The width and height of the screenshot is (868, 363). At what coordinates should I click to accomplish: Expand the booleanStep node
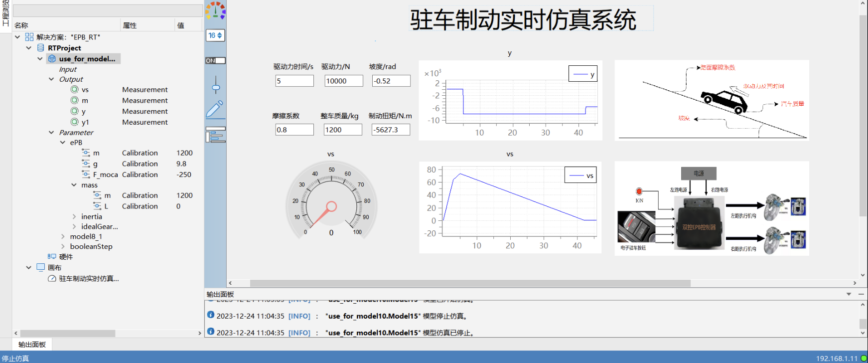[63, 246]
